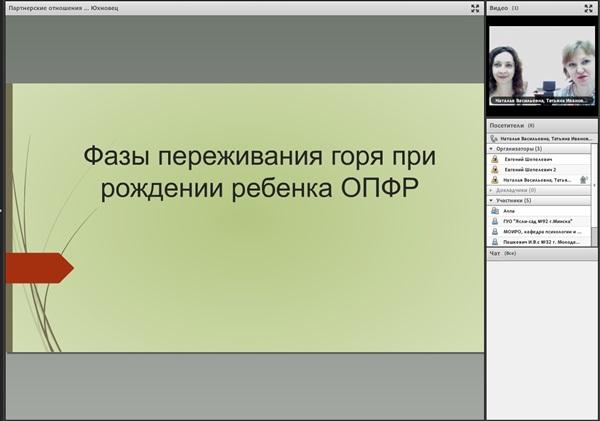Screen dimensions: 600x421
Task: Click the participant icon for МОИРО кафедра
Action: [495, 232]
